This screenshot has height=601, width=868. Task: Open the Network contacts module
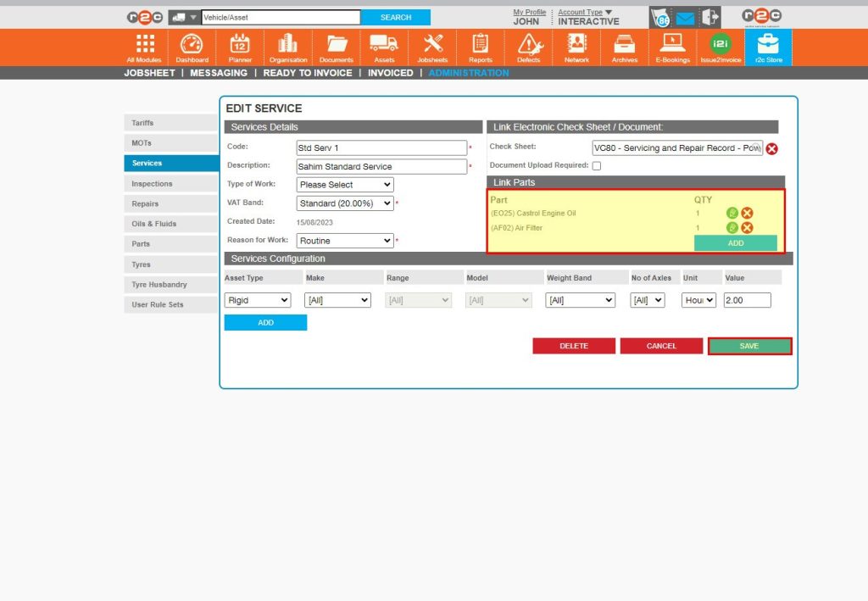[576, 47]
